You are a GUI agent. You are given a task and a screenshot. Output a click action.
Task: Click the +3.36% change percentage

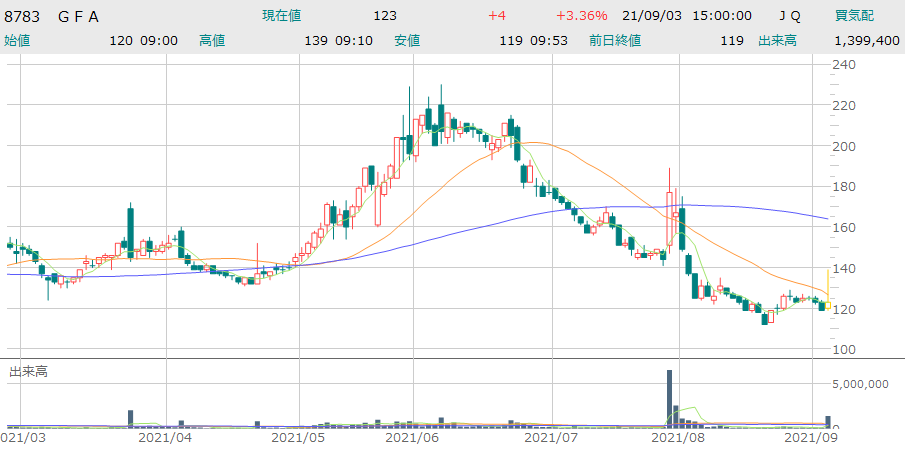581,16
